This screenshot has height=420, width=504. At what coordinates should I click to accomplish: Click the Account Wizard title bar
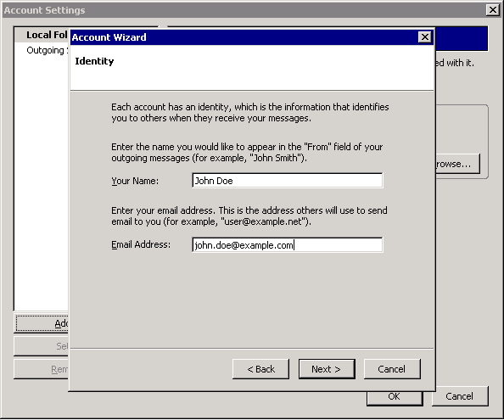click(x=244, y=37)
